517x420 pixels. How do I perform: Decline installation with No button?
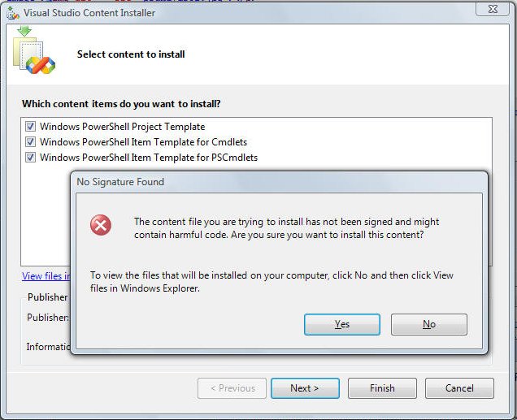(x=429, y=324)
